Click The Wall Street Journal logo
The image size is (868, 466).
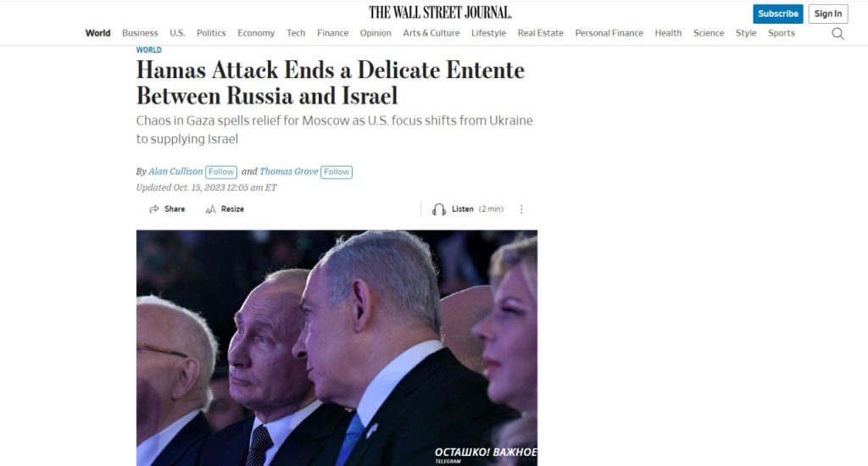point(440,12)
